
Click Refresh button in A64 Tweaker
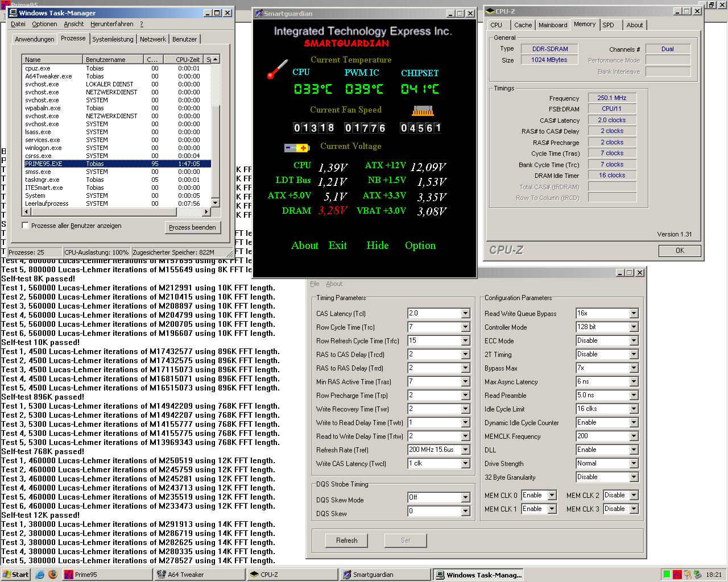pos(346,541)
